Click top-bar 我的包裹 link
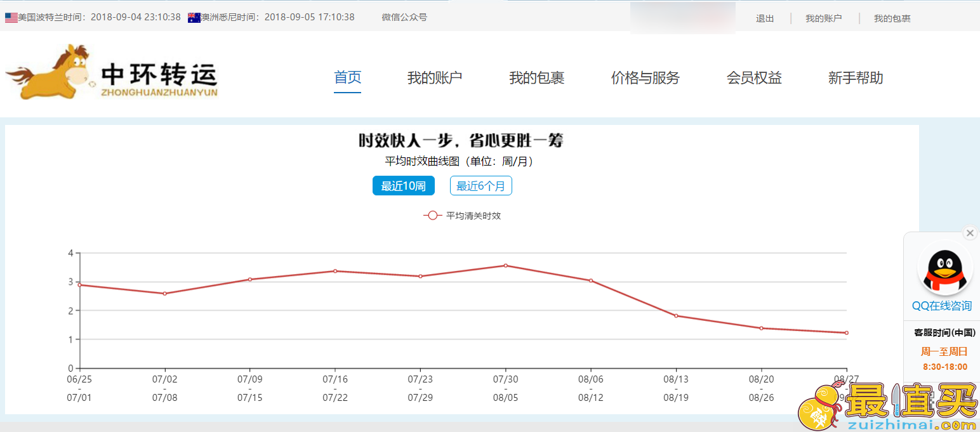The image size is (980, 432). (892, 18)
